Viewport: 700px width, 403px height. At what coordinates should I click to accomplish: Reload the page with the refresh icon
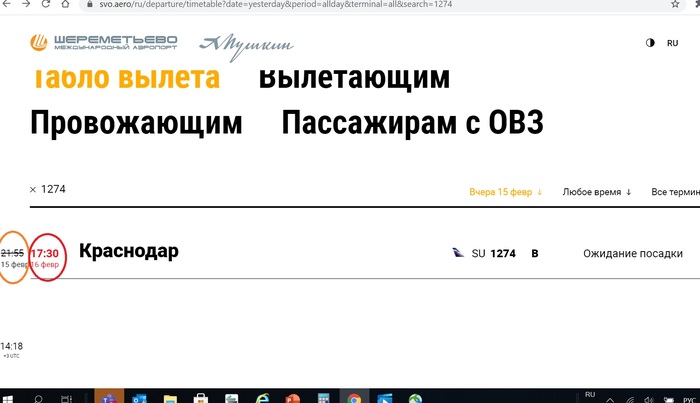click(46, 4)
